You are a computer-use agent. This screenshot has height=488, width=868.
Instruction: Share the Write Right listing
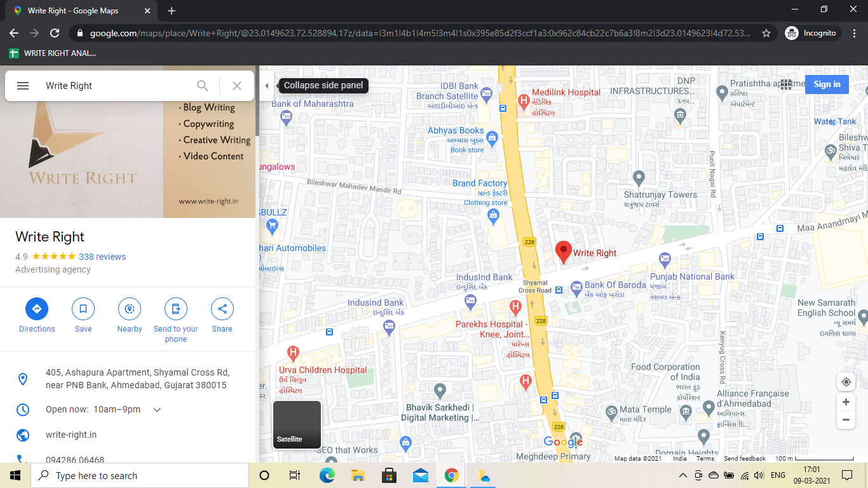point(222,309)
